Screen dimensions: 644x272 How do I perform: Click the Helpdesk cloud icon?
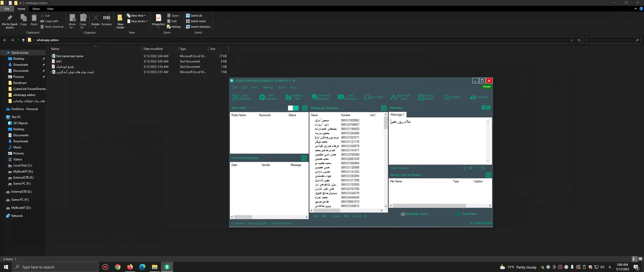coord(473,97)
